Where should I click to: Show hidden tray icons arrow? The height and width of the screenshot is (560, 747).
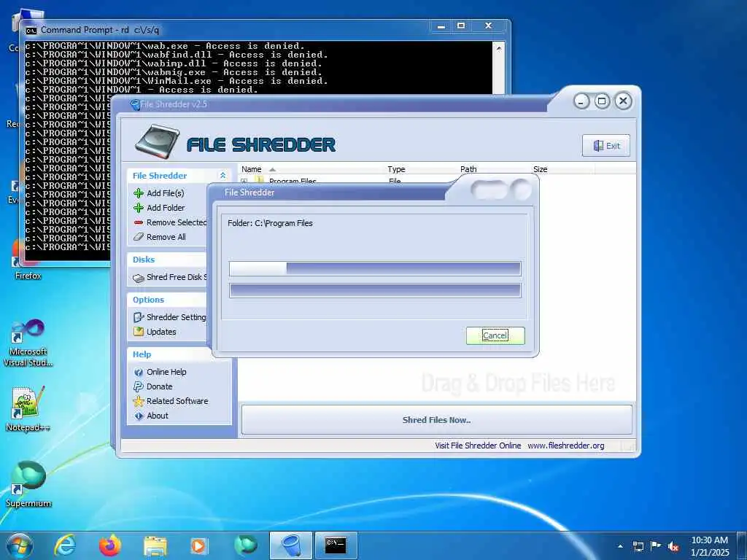620,546
